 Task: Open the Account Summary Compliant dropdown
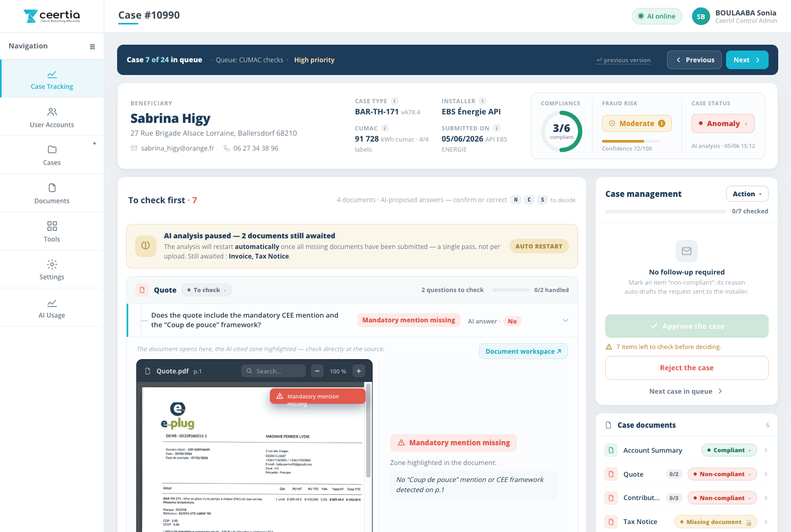point(729,450)
